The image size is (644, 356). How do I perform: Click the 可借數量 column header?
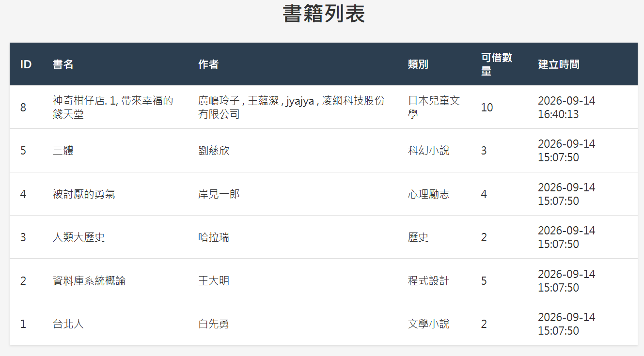[497, 64]
